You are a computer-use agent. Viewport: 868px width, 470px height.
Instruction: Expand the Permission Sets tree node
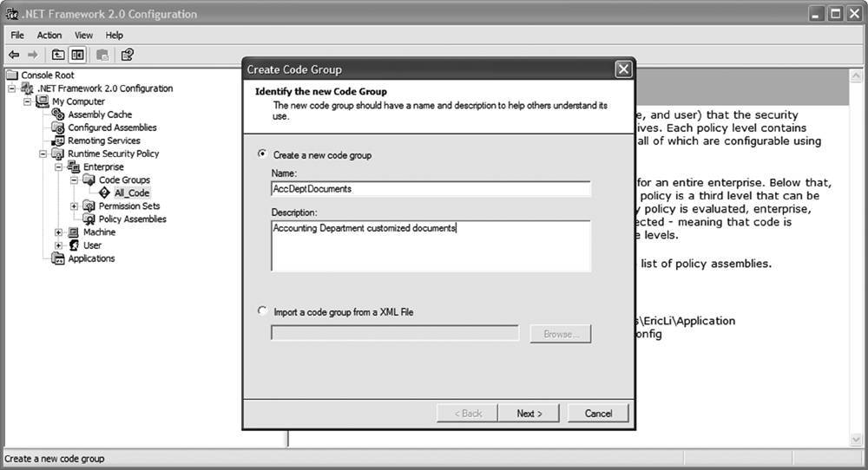(74, 206)
